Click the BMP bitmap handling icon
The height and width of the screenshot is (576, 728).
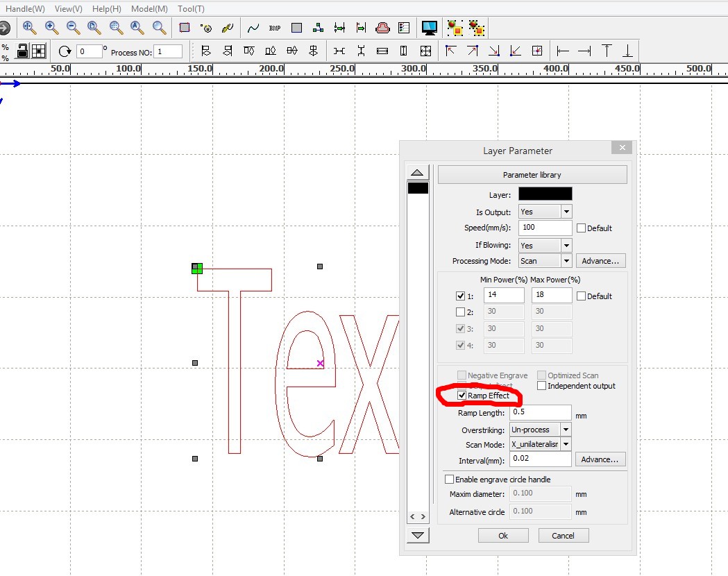275,28
